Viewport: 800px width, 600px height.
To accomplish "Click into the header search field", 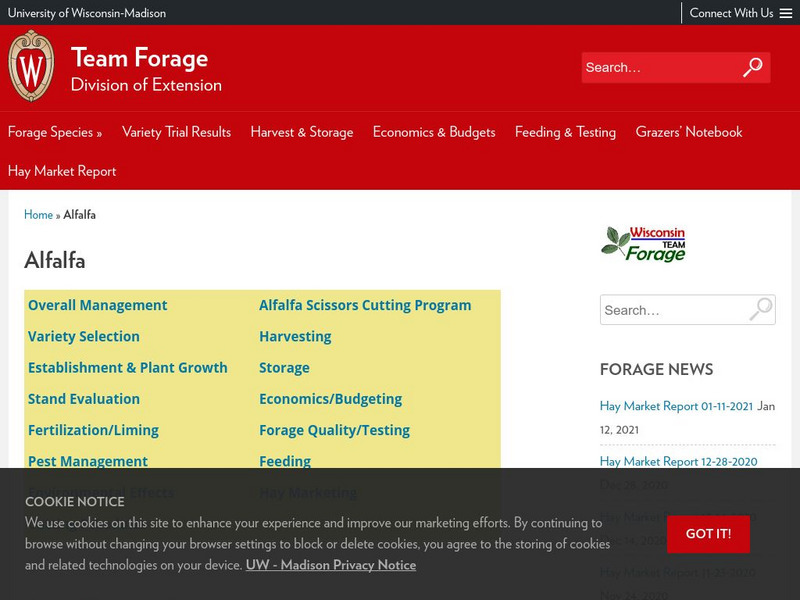I will point(660,68).
